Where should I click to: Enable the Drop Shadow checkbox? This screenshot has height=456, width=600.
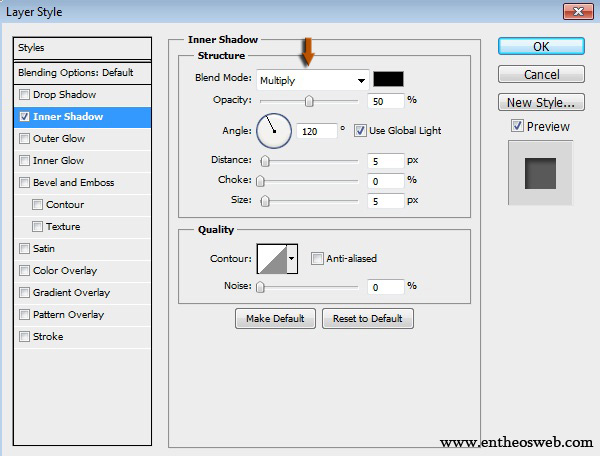pyautogui.click(x=24, y=95)
